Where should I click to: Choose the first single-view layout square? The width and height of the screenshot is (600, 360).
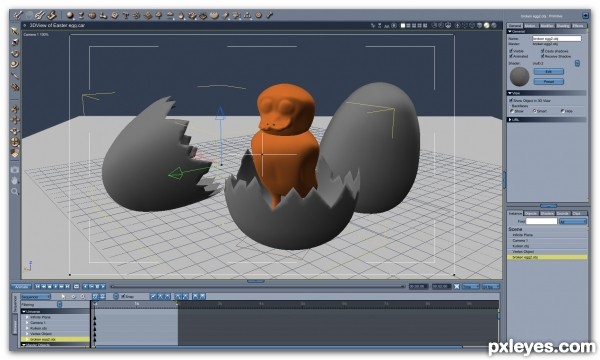point(403,26)
